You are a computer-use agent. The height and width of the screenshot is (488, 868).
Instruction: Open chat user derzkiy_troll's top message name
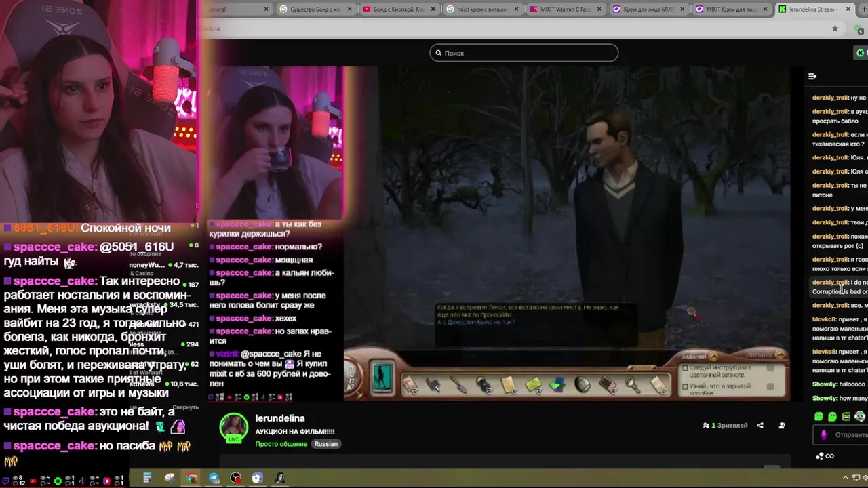831,98
